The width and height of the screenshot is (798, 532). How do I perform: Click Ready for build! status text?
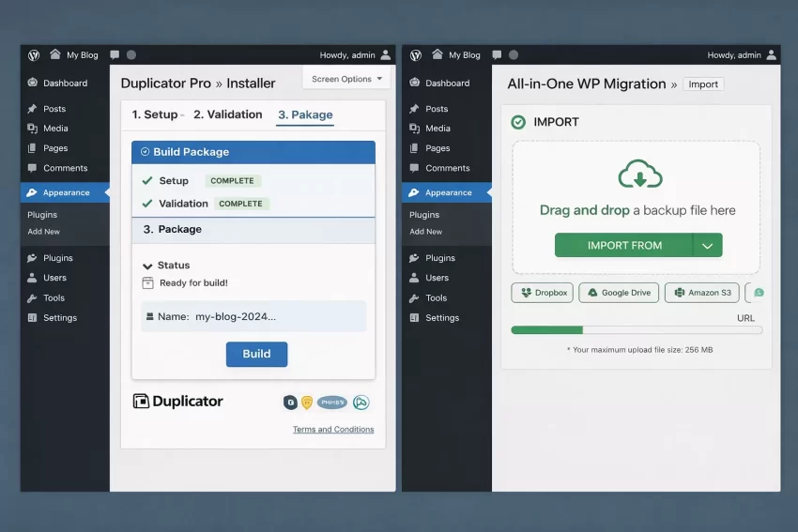193,282
